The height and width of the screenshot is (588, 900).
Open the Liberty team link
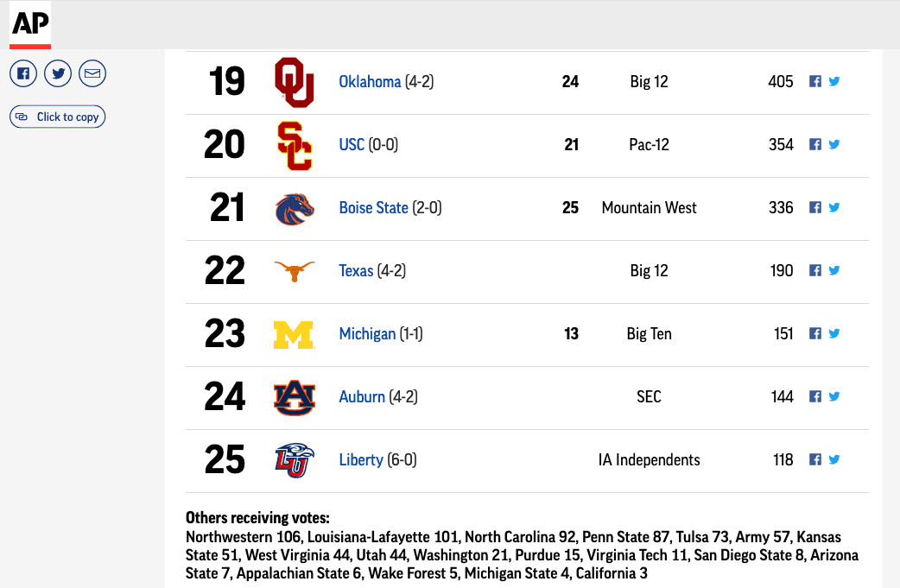pos(361,459)
